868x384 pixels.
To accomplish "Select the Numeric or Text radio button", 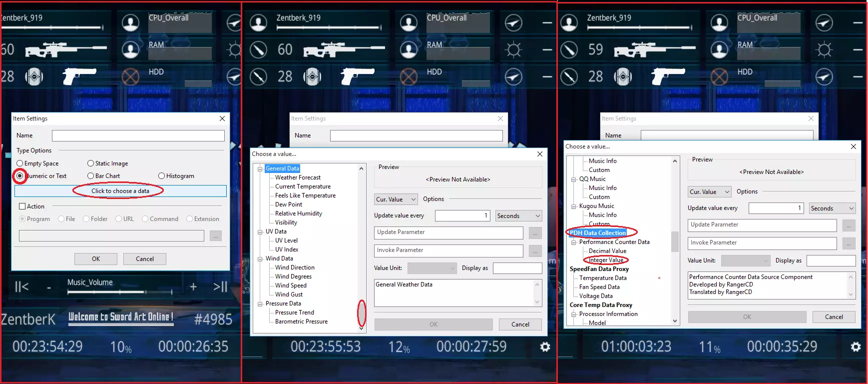I will 20,176.
